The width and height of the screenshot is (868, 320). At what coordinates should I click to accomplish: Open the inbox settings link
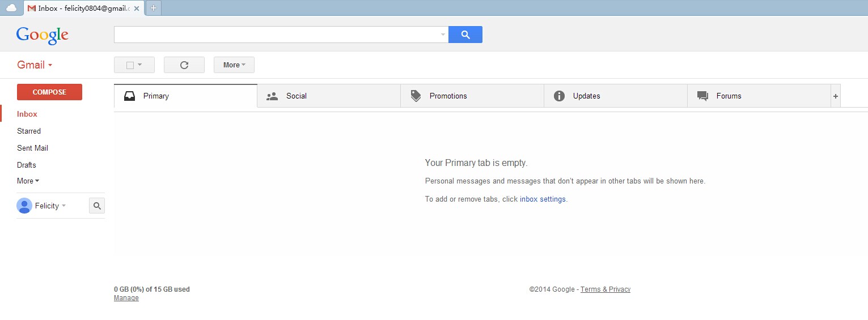click(x=543, y=199)
